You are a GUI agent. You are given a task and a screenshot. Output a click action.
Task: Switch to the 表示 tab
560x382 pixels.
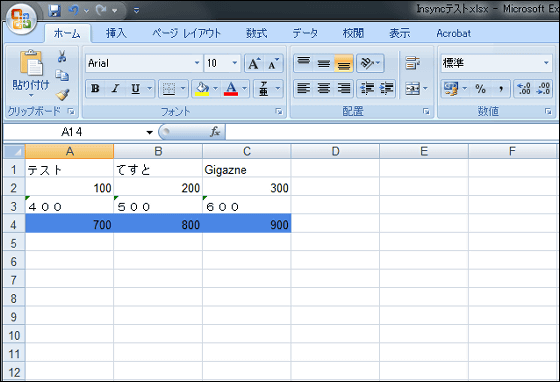[400, 34]
